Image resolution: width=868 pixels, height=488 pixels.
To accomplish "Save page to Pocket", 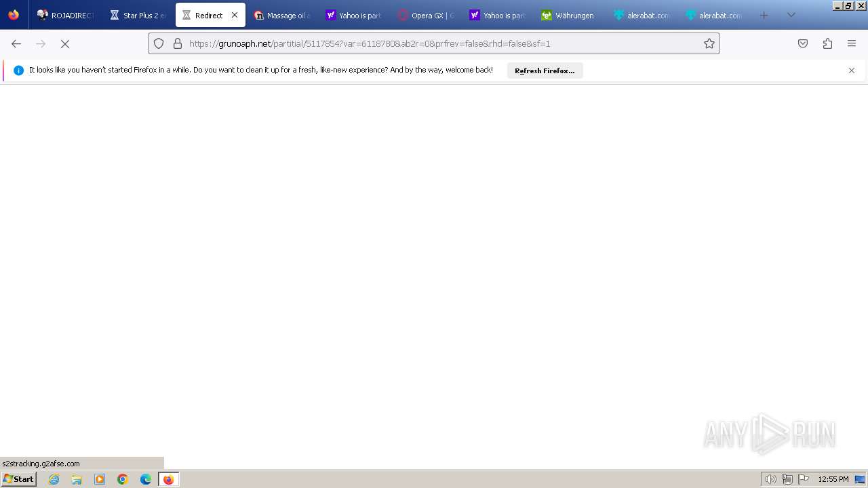I will [803, 43].
